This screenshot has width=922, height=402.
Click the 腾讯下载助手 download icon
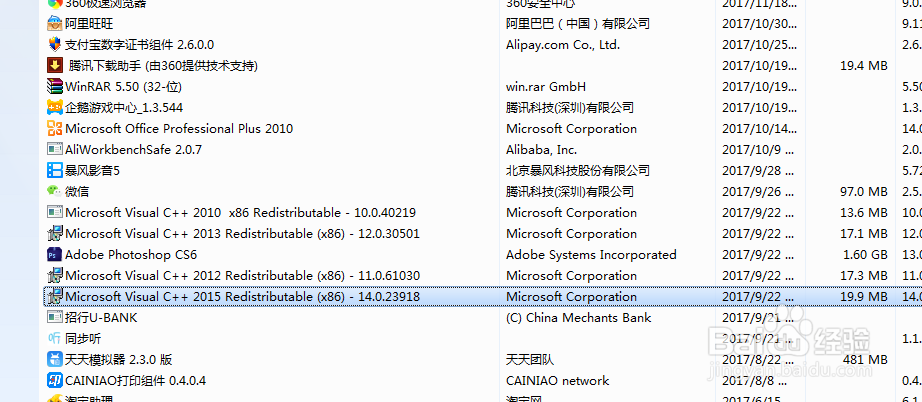point(55,65)
